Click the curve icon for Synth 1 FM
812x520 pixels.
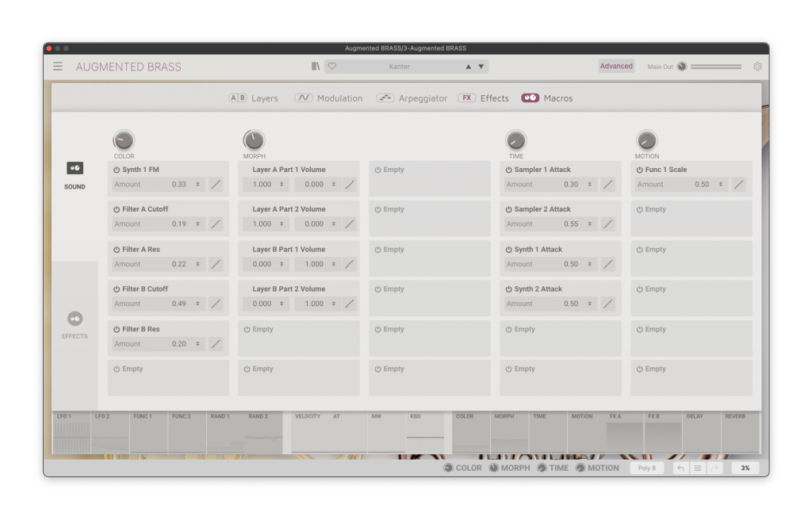point(216,185)
